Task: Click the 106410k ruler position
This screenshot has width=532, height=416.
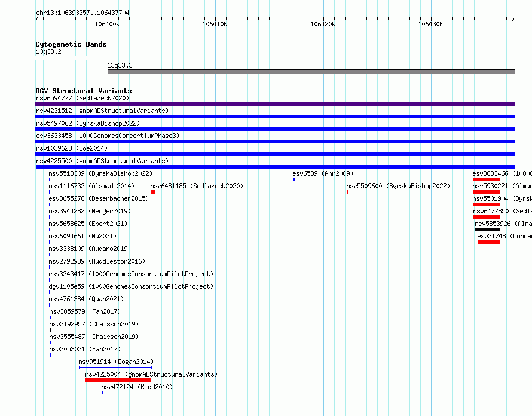Action: [x=215, y=24]
